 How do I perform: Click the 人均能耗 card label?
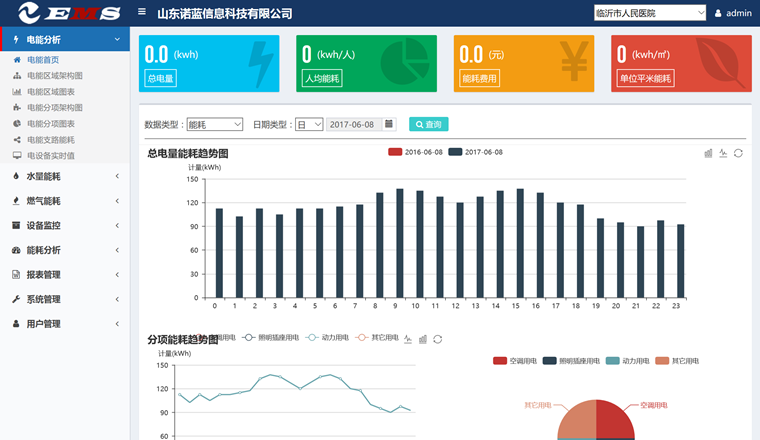pyautogui.click(x=322, y=79)
